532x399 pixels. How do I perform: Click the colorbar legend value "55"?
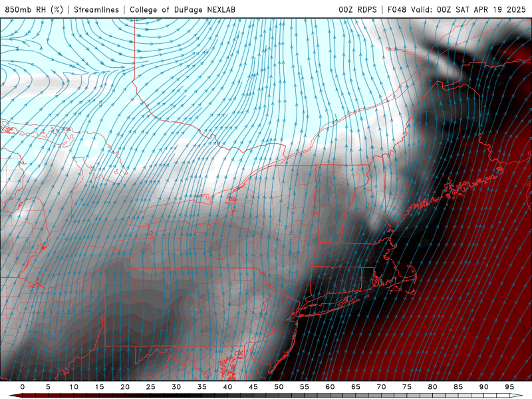pos(305,387)
